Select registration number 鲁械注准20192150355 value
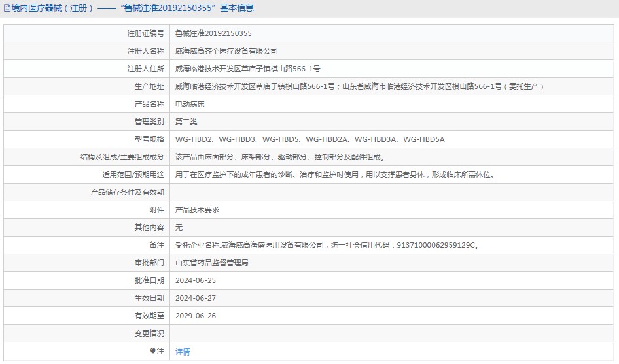This screenshot has height=364, width=619. pos(213,33)
